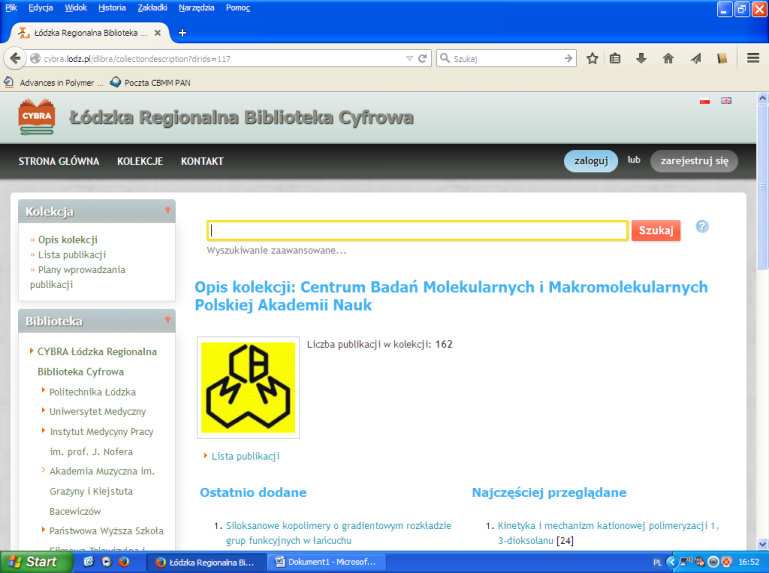Click the zaloguj button
This screenshot has height=573, width=769.
pos(590,161)
